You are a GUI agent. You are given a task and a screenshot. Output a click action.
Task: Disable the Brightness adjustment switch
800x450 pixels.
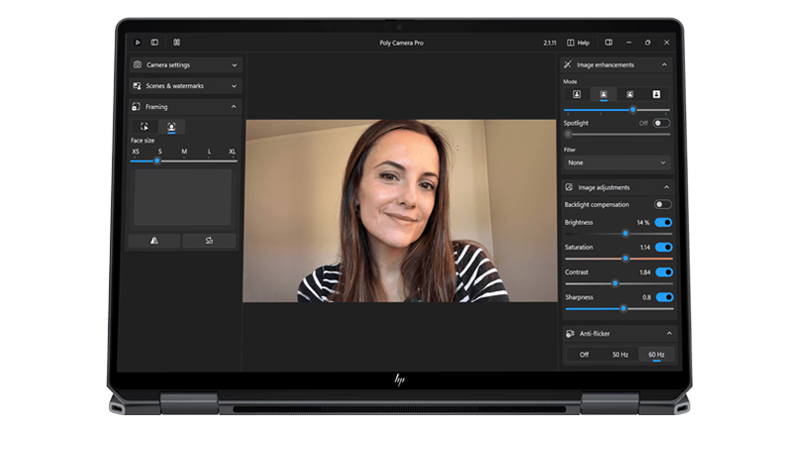coord(663,222)
